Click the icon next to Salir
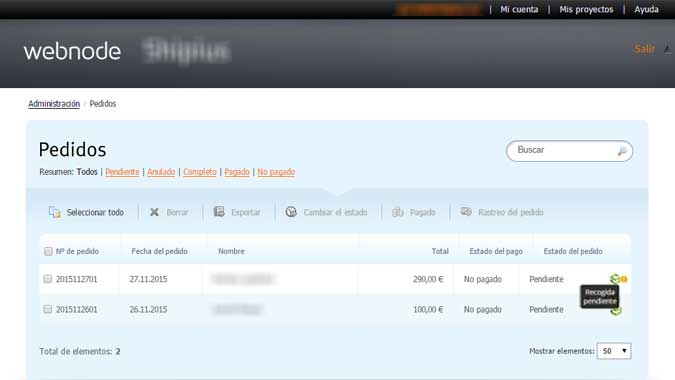Image resolution: width=675 pixels, height=380 pixels. click(667, 49)
